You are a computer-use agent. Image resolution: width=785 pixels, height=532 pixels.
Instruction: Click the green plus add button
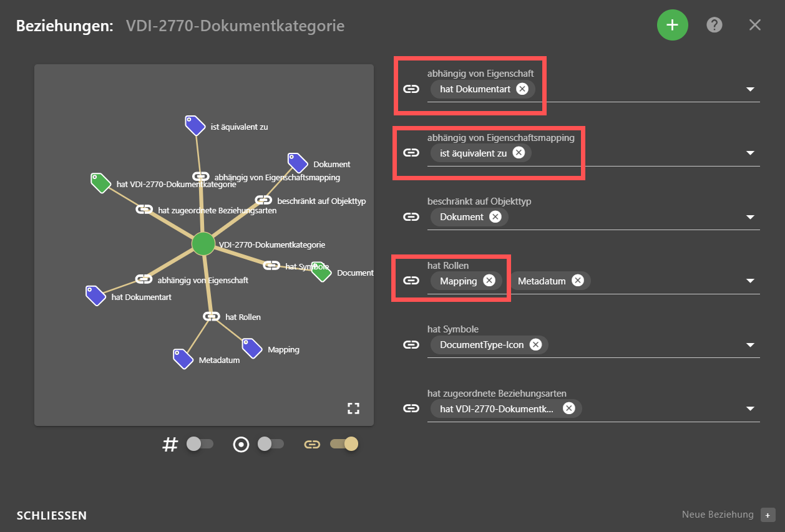[672, 25]
